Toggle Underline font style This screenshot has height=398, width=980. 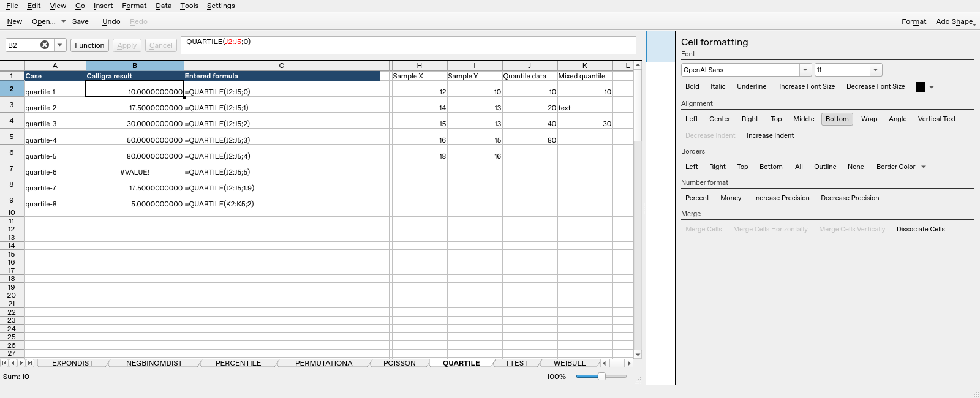coord(752,87)
